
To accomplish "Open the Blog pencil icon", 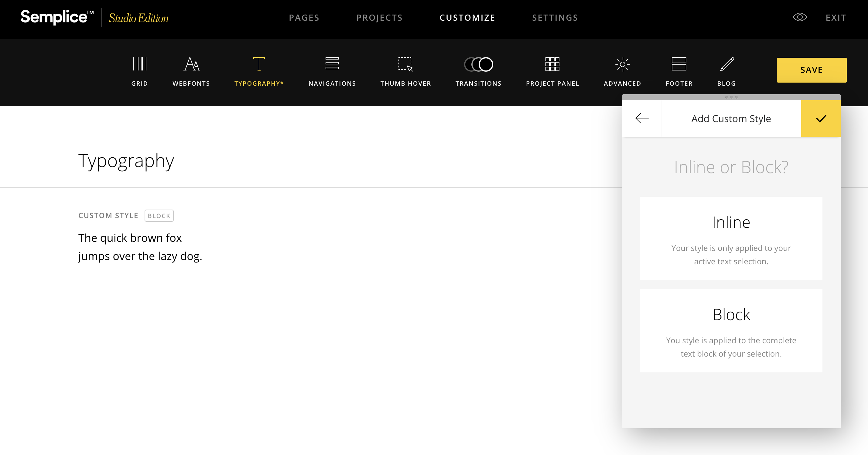I will tap(726, 64).
